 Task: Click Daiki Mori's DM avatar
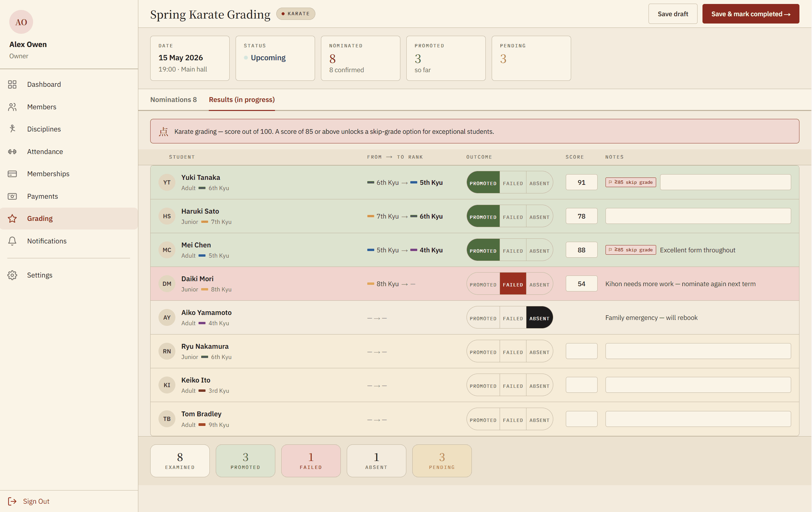coord(167,283)
